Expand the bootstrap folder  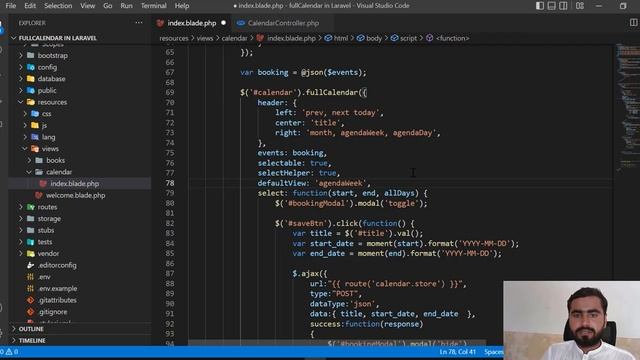click(53, 56)
